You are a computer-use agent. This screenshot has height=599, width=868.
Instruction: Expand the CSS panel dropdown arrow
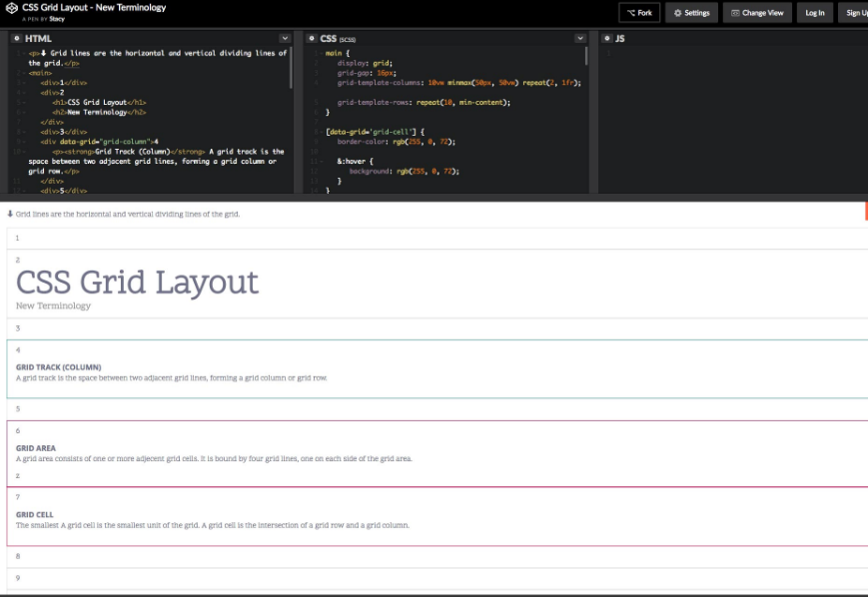[580, 38]
